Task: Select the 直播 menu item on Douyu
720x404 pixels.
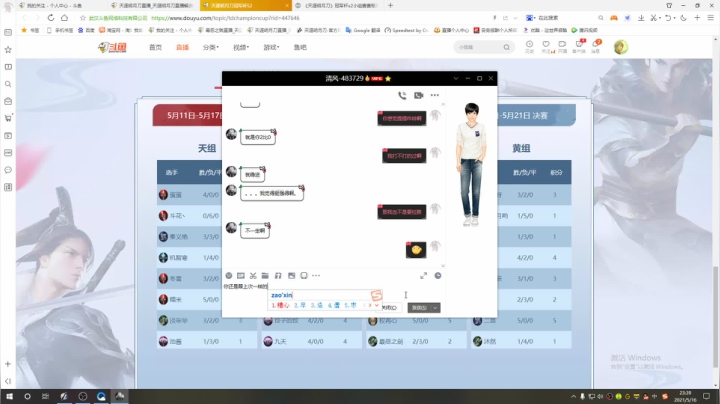Action: [182, 47]
